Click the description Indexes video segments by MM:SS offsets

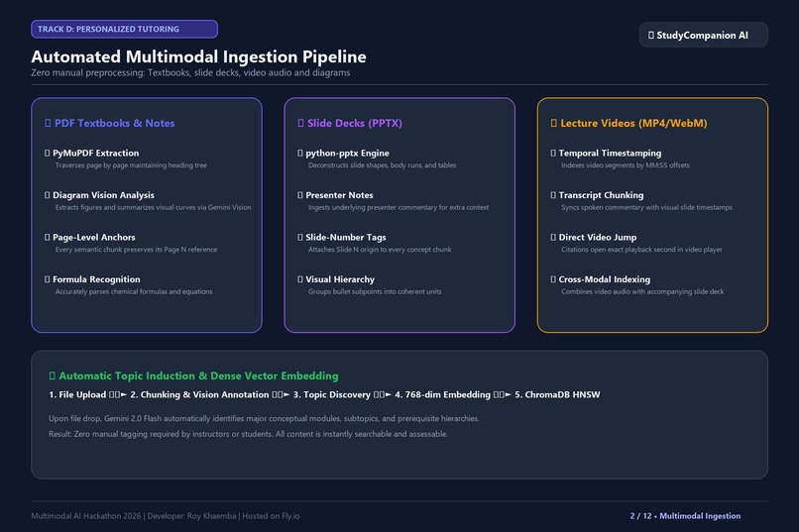pos(626,165)
